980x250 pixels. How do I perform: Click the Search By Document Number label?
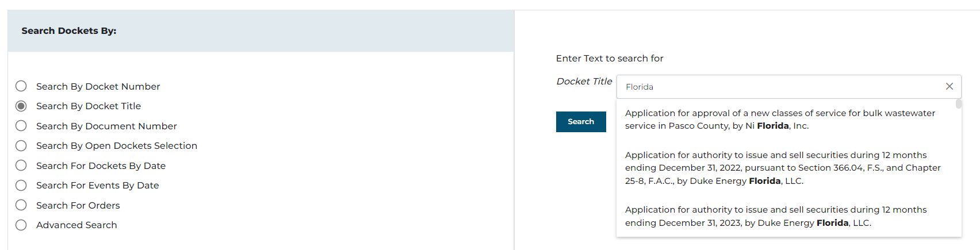click(106, 126)
